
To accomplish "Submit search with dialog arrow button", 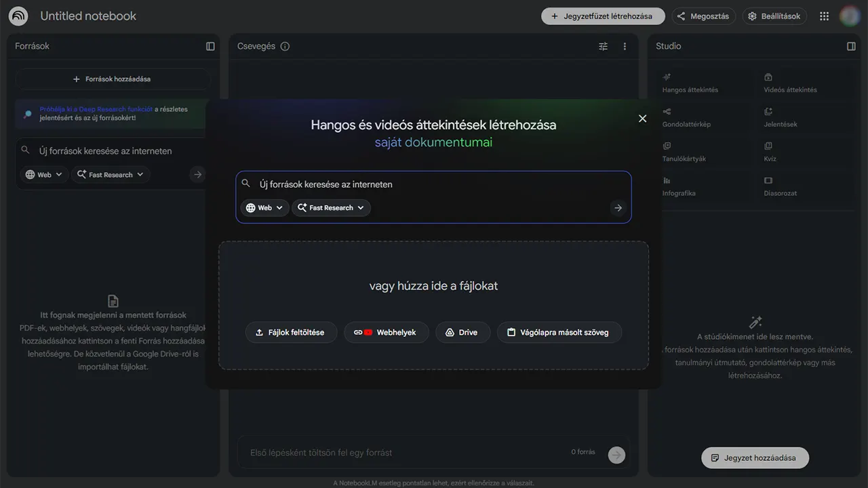I will click(x=617, y=208).
